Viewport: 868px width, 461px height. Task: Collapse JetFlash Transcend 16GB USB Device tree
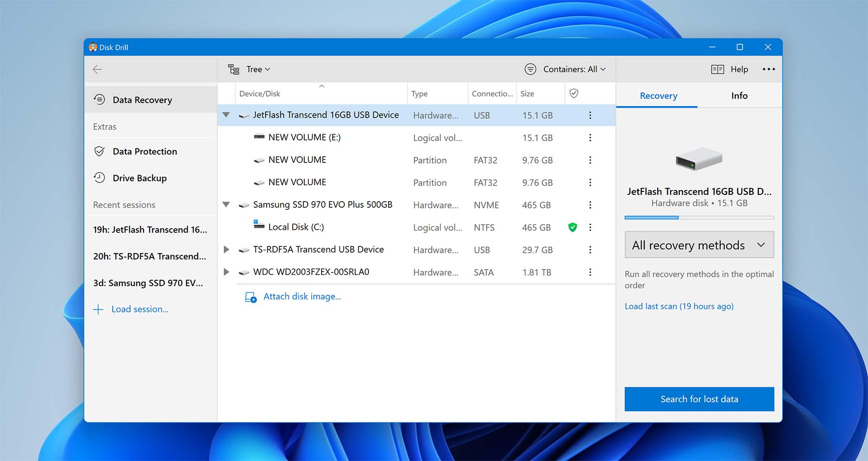(226, 115)
